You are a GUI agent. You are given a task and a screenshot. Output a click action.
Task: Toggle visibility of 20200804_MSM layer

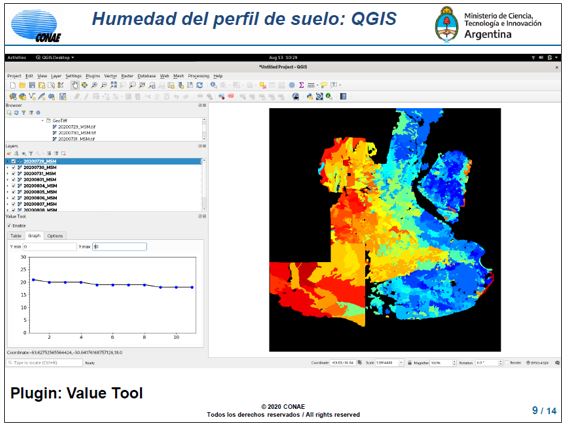point(14,186)
